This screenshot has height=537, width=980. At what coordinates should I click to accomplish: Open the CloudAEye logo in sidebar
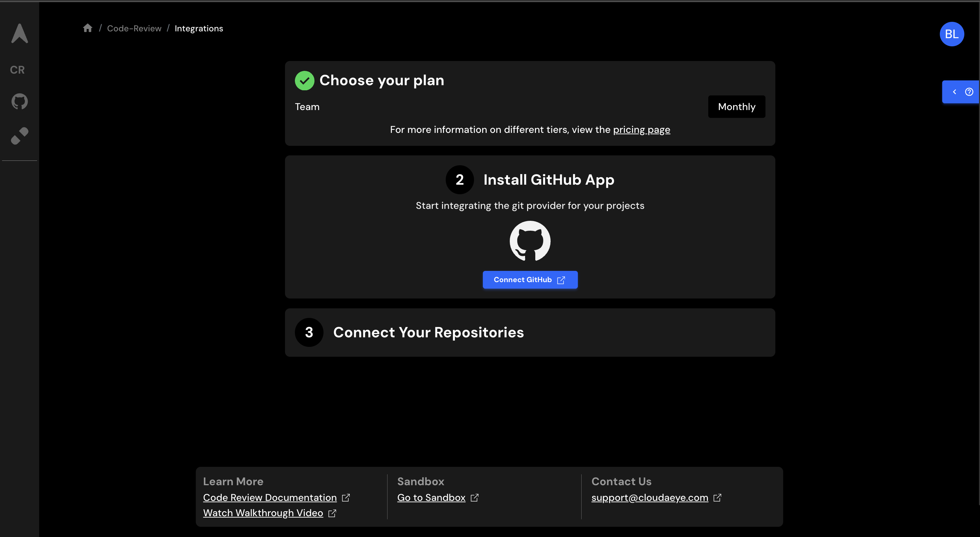[x=19, y=33]
